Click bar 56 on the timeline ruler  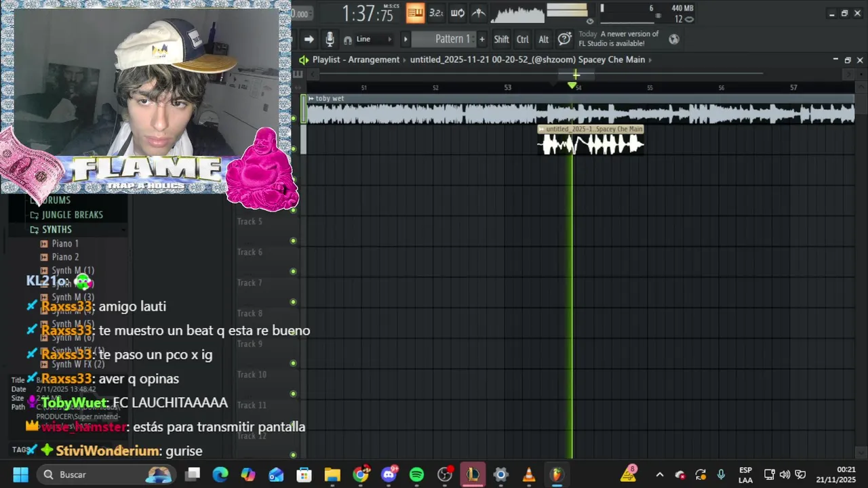721,87
